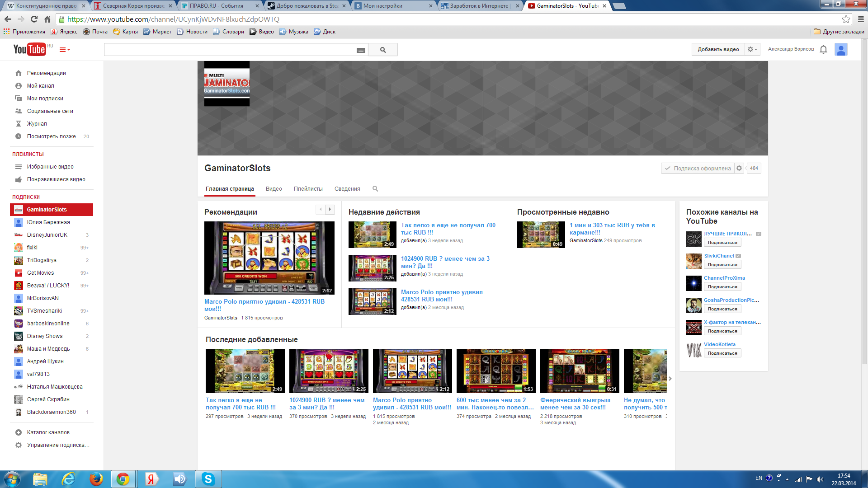Viewport: 868px width, 488px height.
Task: Bookmark page with star icon
Action: 846,19
